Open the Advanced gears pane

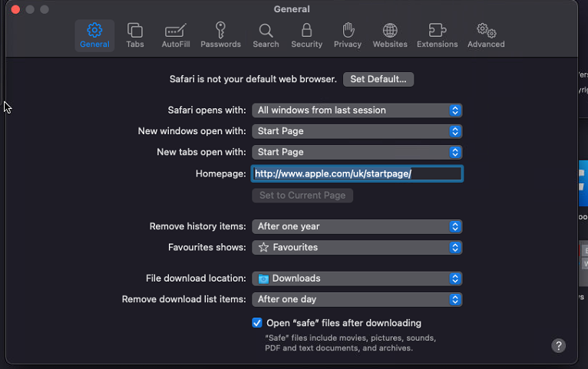point(486,35)
